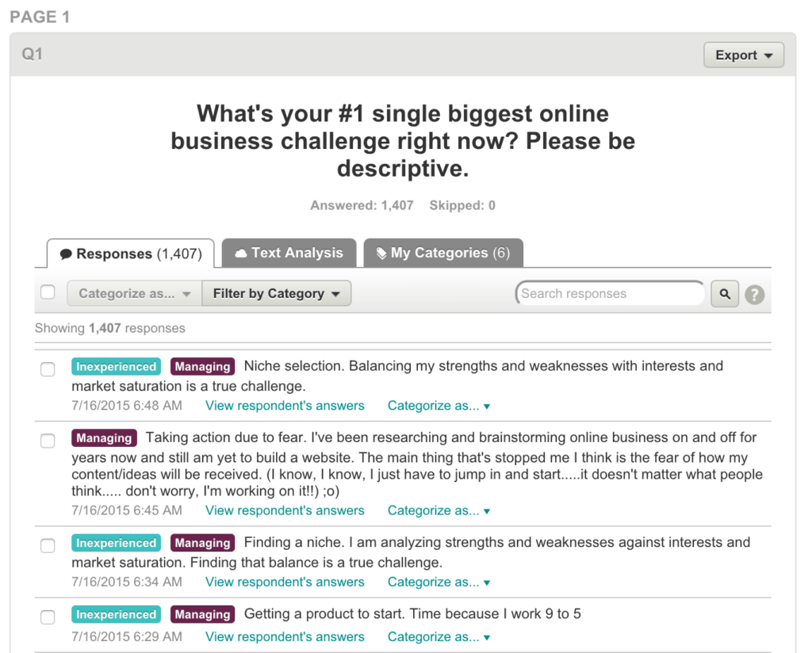
Task: Click Inexperienced tag on Getting a product response
Action: [x=116, y=614]
